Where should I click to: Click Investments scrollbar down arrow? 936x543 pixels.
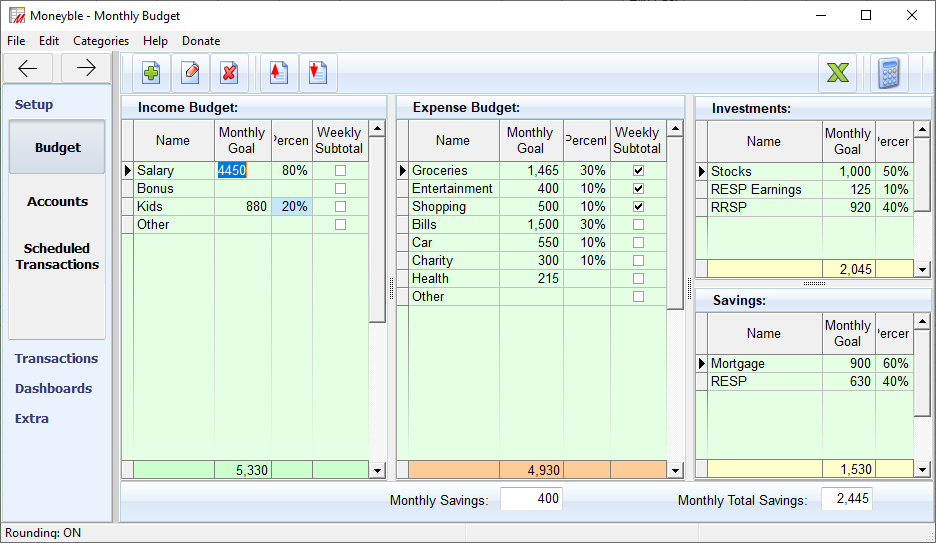[x=922, y=269]
